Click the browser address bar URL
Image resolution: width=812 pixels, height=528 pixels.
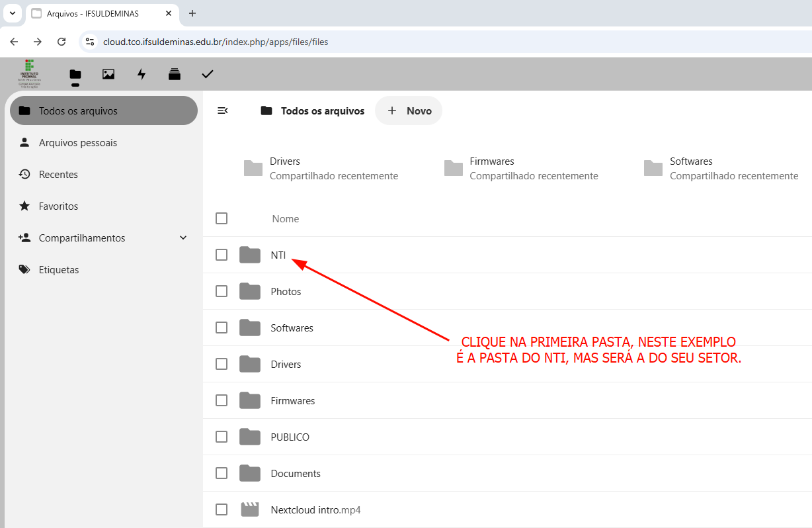point(216,42)
